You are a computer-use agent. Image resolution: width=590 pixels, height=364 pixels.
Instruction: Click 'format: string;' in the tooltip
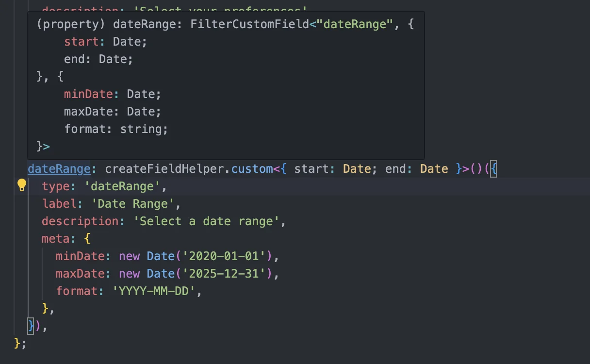tap(116, 129)
